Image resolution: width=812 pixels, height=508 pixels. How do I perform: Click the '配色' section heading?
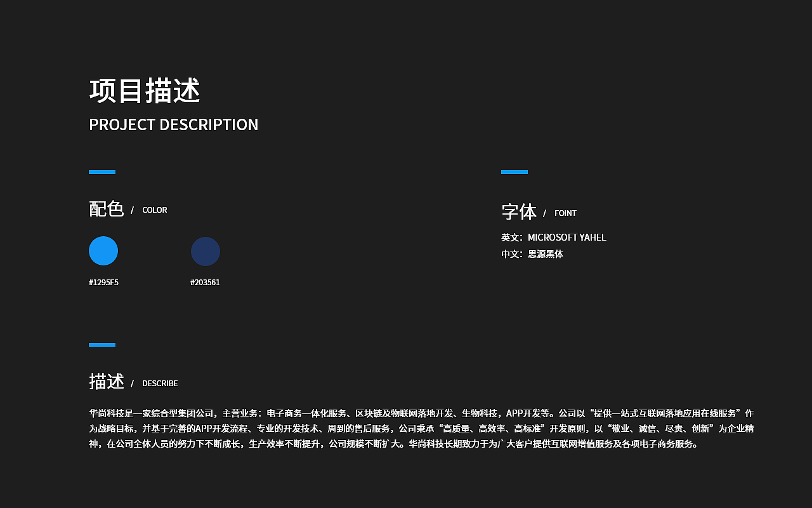106,209
